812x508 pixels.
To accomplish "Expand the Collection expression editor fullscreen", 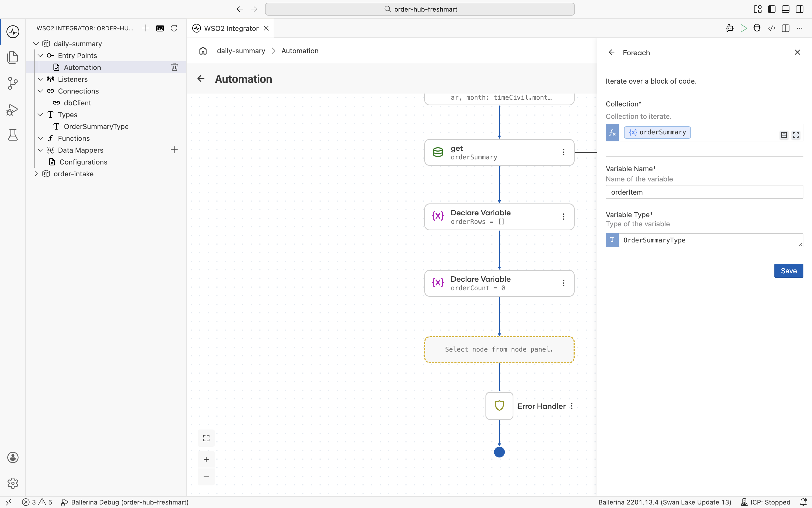I will click(796, 135).
